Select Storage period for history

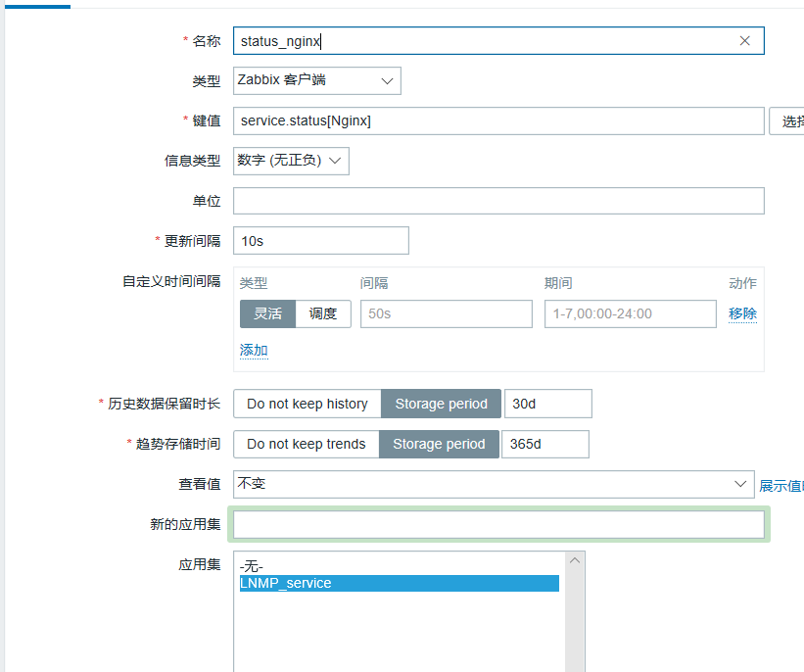[441, 404]
